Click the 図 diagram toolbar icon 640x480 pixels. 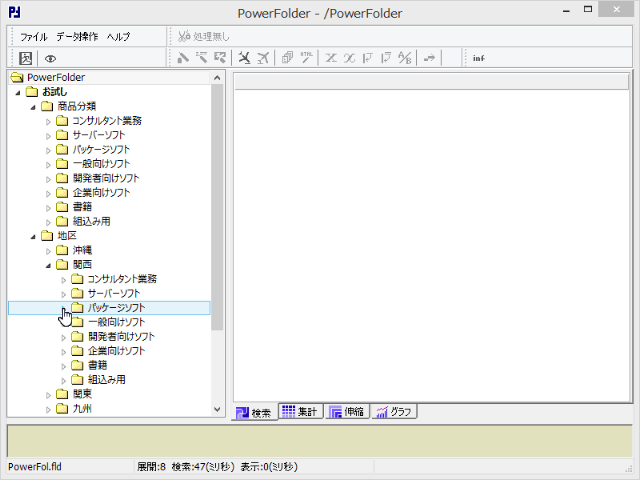(x=26, y=58)
